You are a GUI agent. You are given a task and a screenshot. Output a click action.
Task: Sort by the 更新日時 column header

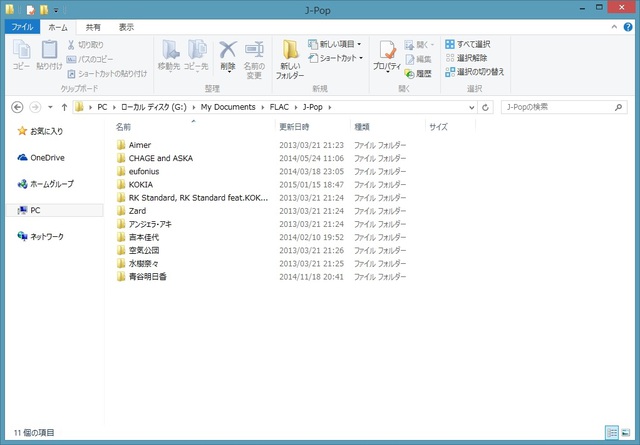coord(294,127)
